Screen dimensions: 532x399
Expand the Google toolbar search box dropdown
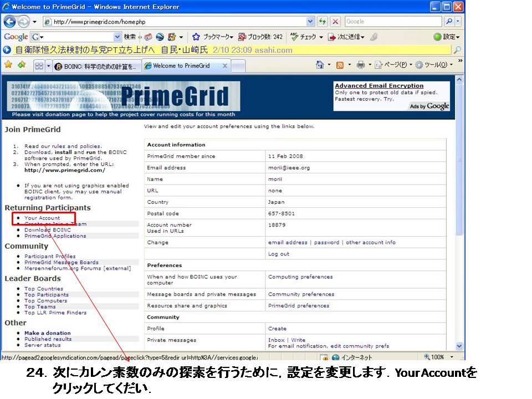117,37
